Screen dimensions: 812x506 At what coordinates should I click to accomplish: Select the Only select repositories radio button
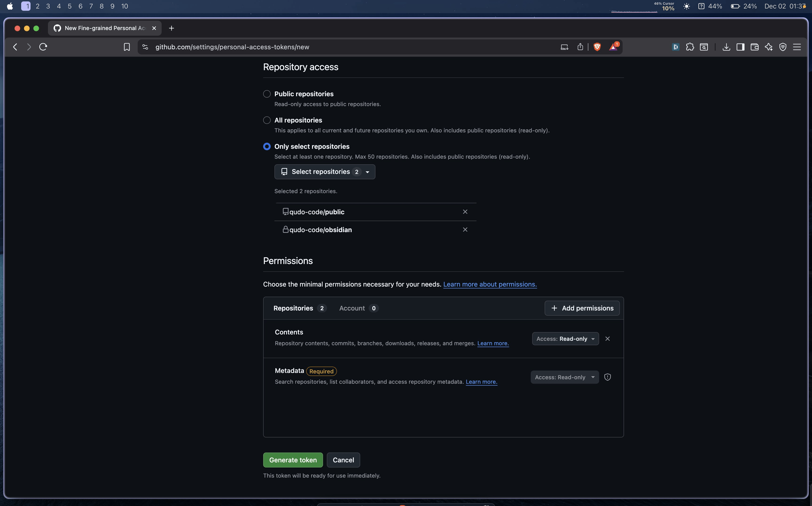click(x=267, y=147)
